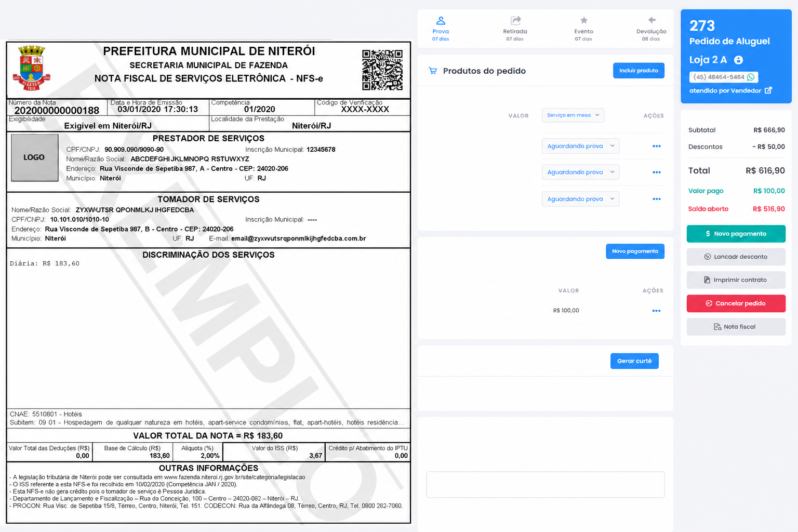The width and height of the screenshot is (798, 532).
Task: Click the Loja 2 A label
Action: (x=708, y=60)
